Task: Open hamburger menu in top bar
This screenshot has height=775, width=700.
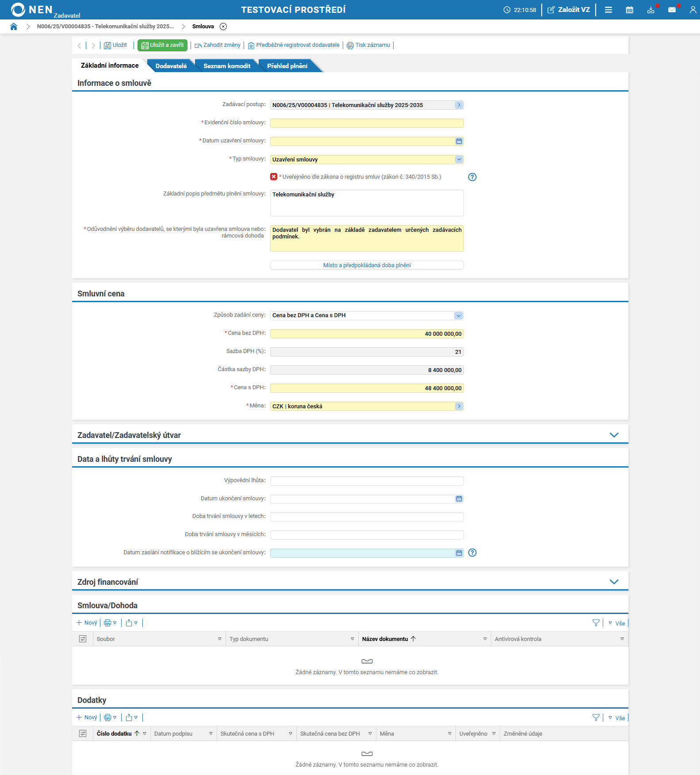Action: (608, 10)
